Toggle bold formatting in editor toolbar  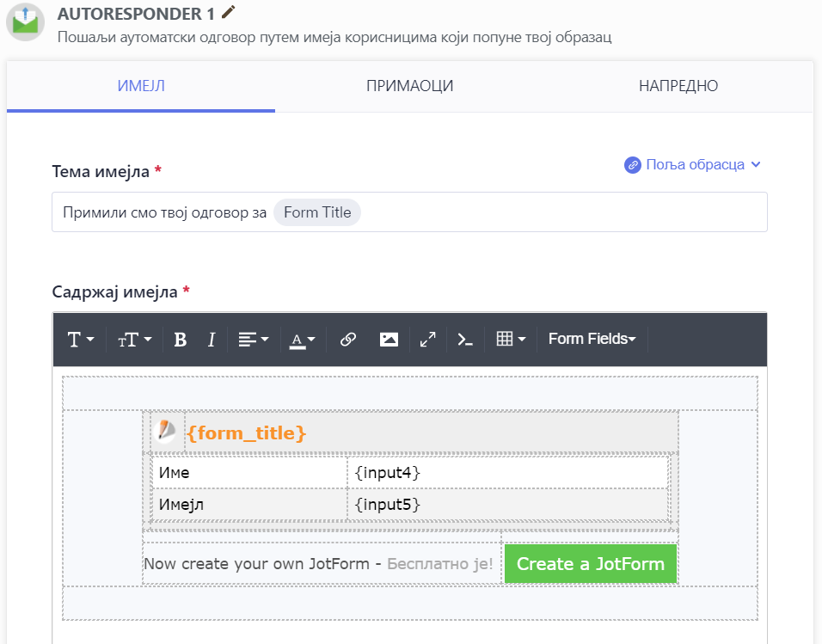point(180,340)
